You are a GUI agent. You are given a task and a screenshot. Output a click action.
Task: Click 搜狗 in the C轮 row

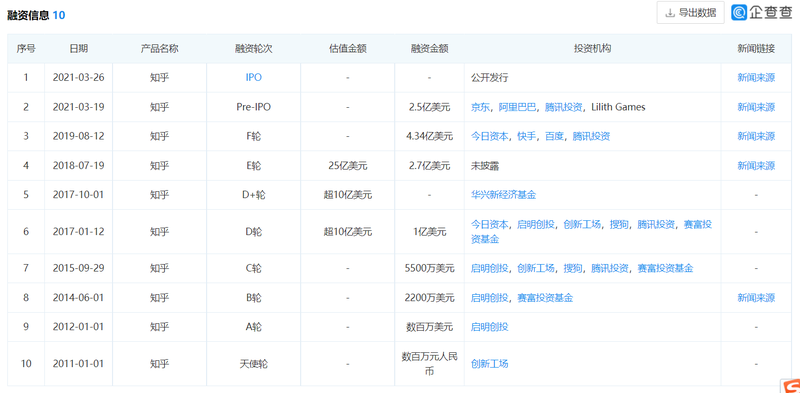[x=573, y=268]
